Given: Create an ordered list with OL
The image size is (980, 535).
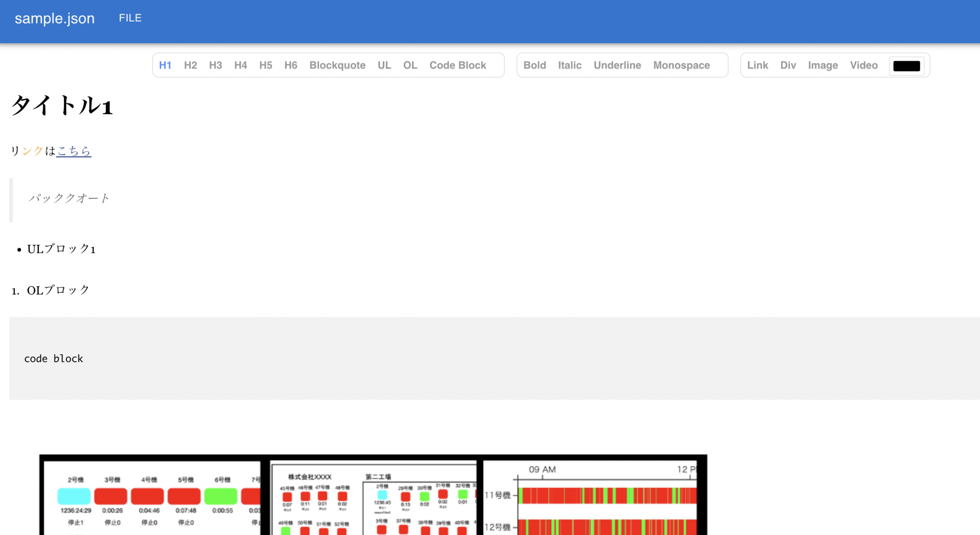Looking at the screenshot, I should click(x=410, y=65).
